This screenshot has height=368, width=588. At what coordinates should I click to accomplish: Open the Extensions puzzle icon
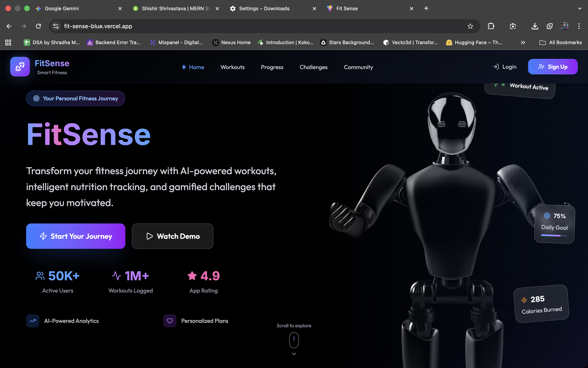[x=491, y=26]
